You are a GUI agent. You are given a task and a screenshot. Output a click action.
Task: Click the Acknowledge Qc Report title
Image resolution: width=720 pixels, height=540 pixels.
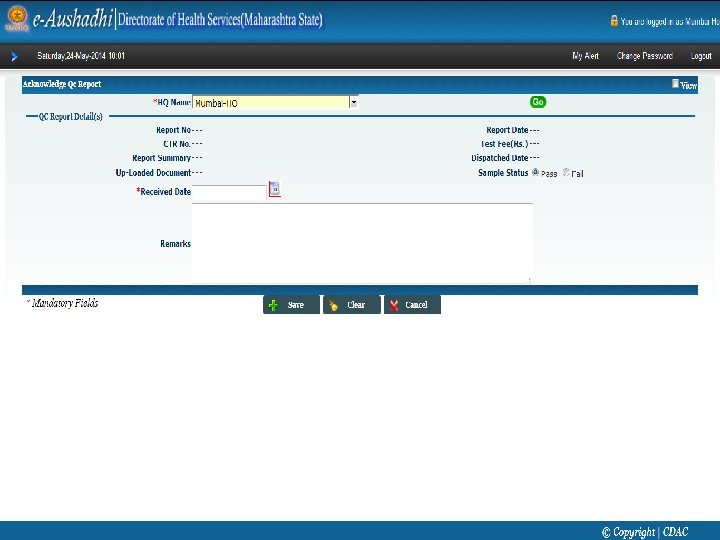click(x=62, y=84)
